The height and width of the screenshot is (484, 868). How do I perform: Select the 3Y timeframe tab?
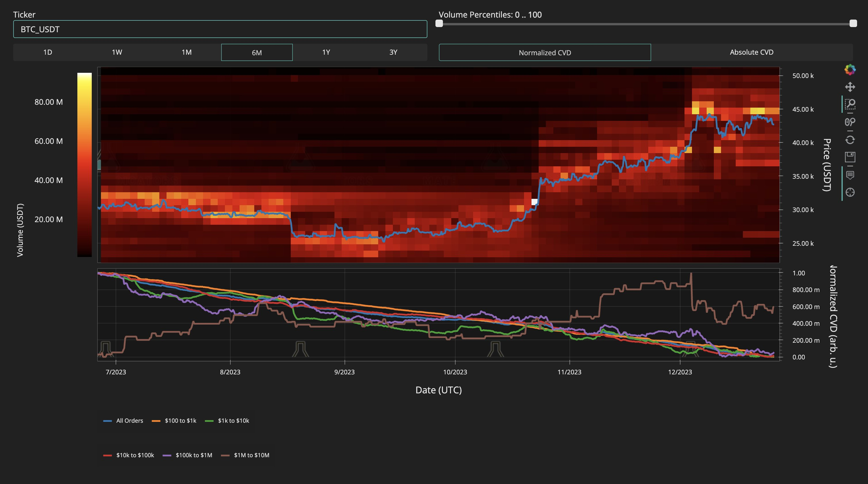pyautogui.click(x=393, y=52)
